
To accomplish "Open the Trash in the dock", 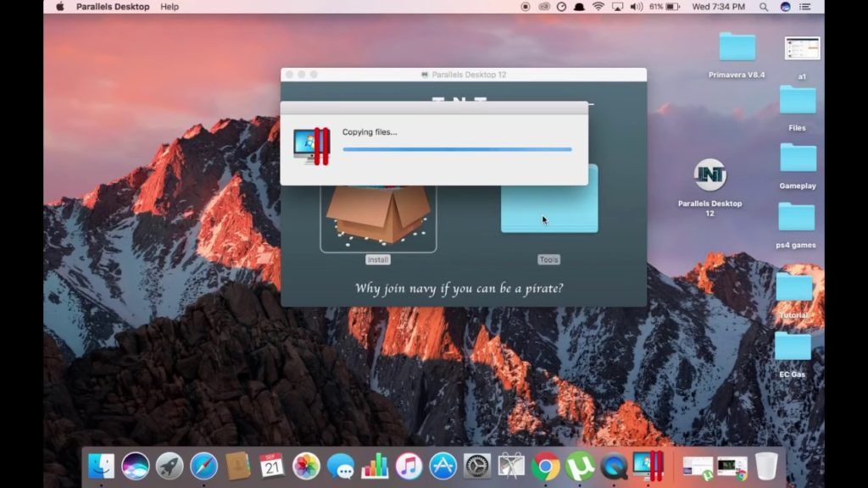I will [766, 466].
